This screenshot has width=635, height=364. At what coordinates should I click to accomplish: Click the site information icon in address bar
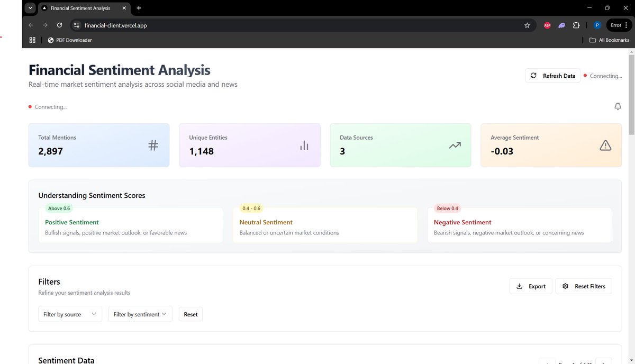pos(76,25)
